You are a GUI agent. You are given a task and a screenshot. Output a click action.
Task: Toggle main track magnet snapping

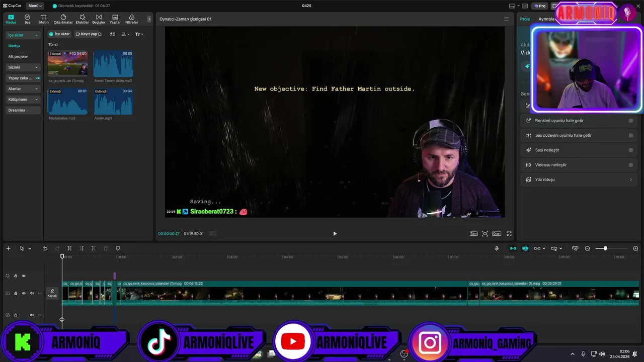[513, 248]
